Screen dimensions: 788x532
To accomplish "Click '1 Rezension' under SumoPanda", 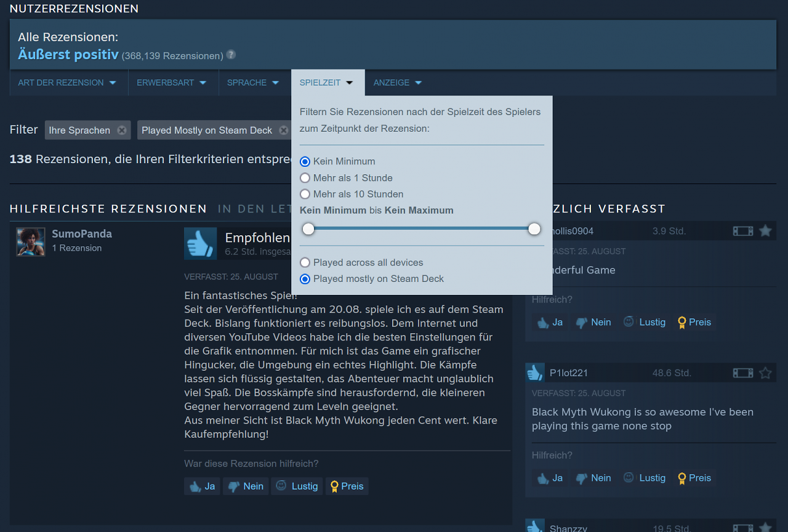I will pos(77,248).
